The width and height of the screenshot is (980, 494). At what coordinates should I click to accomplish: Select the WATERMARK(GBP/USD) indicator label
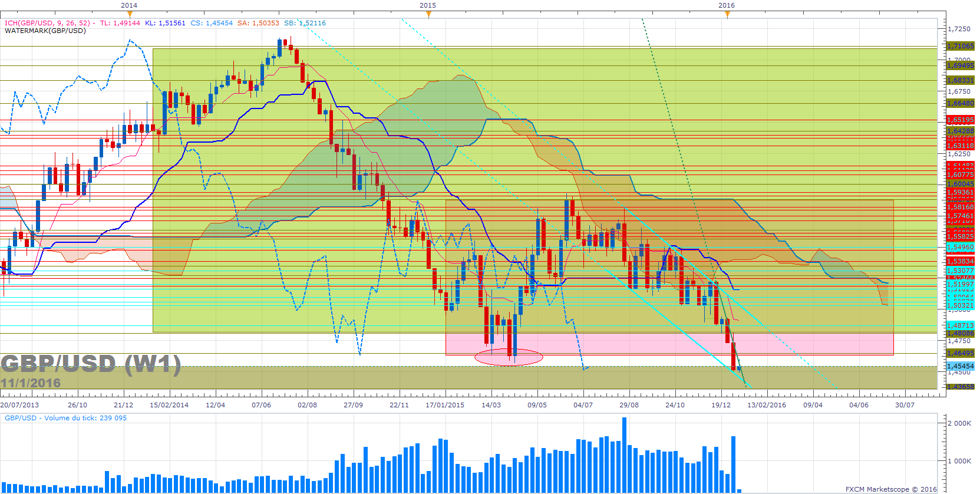tap(45, 31)
